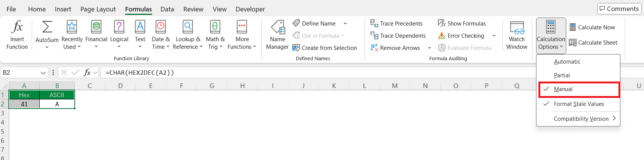Switch to the Review tab

pyautogui.click(x=193, y=9)
